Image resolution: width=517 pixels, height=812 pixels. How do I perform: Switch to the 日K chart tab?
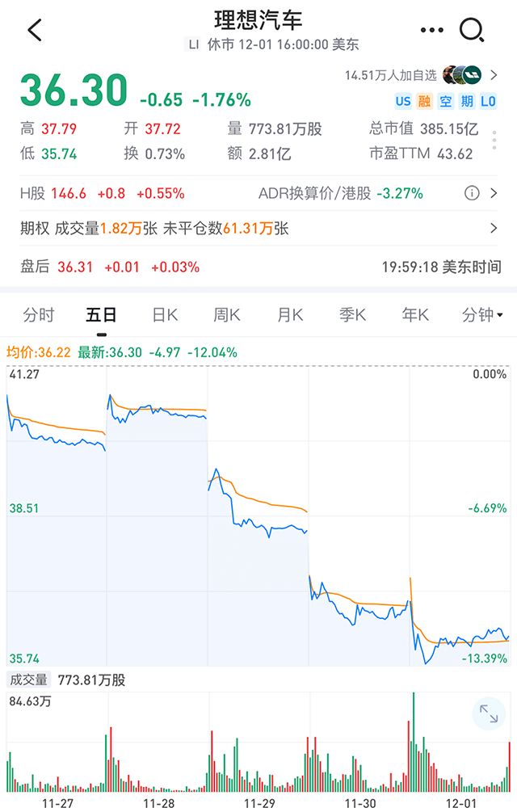pos(165,314)
